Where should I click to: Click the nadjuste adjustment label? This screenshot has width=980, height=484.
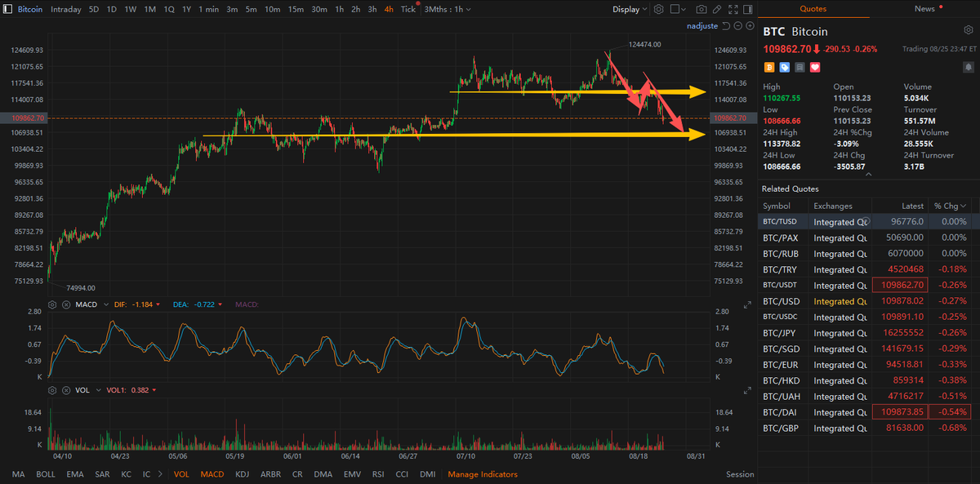point(702,25)
